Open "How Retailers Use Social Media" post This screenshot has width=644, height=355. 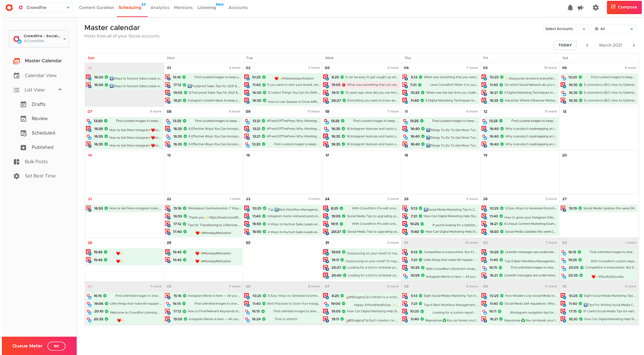pos(519,296)
